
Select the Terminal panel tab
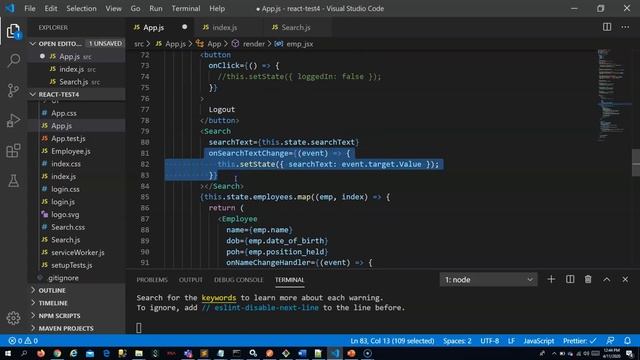(289, 280)
